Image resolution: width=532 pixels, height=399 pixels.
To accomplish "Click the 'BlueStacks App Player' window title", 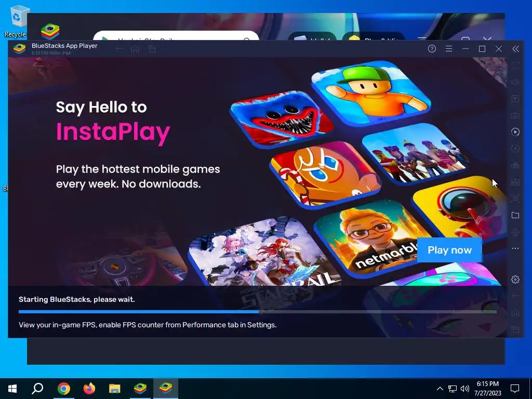I will tap(64, 46).
